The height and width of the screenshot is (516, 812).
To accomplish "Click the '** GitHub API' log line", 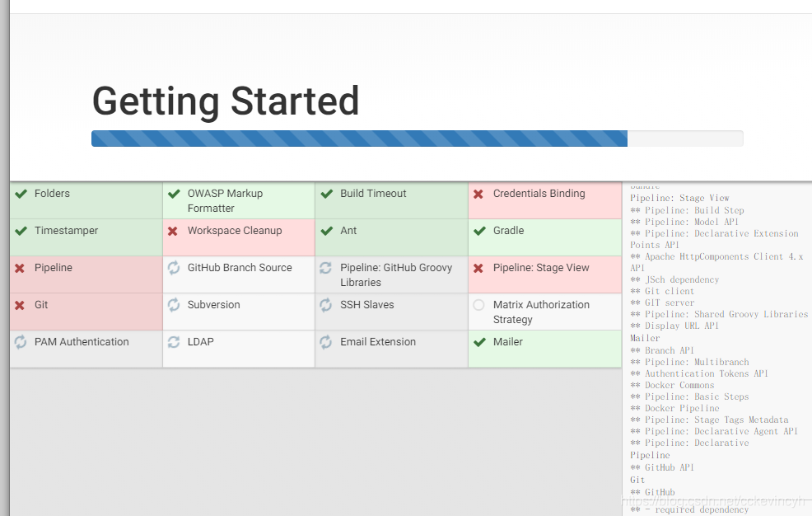I will pyautogui.click(x=662, y=468).
